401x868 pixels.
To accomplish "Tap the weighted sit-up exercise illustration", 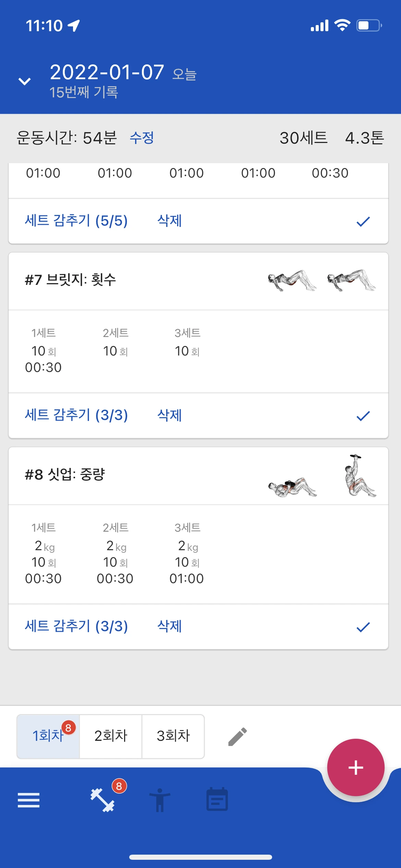I will [x=321, y=476].
